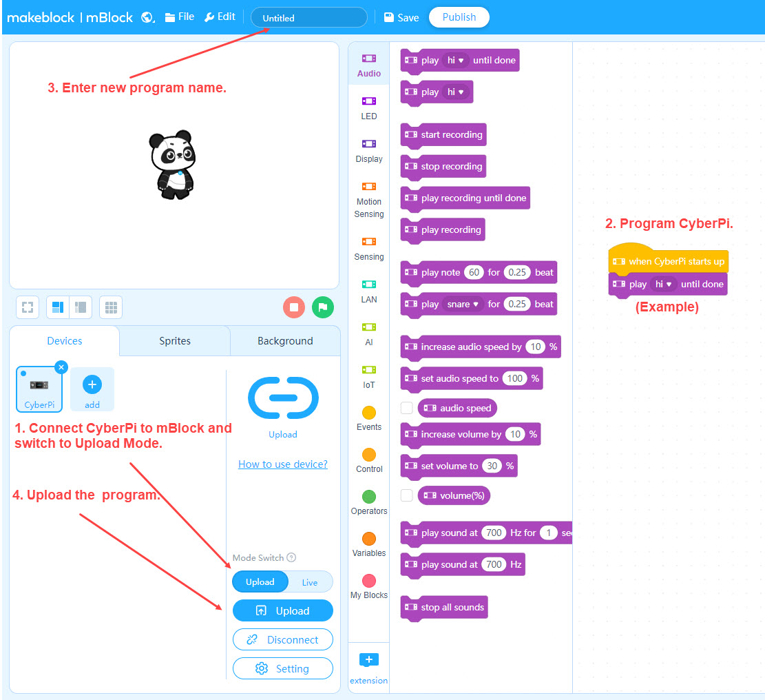Click the Publish button
Viewport: 765px width, 700px height.
click(x=459, y=17)
